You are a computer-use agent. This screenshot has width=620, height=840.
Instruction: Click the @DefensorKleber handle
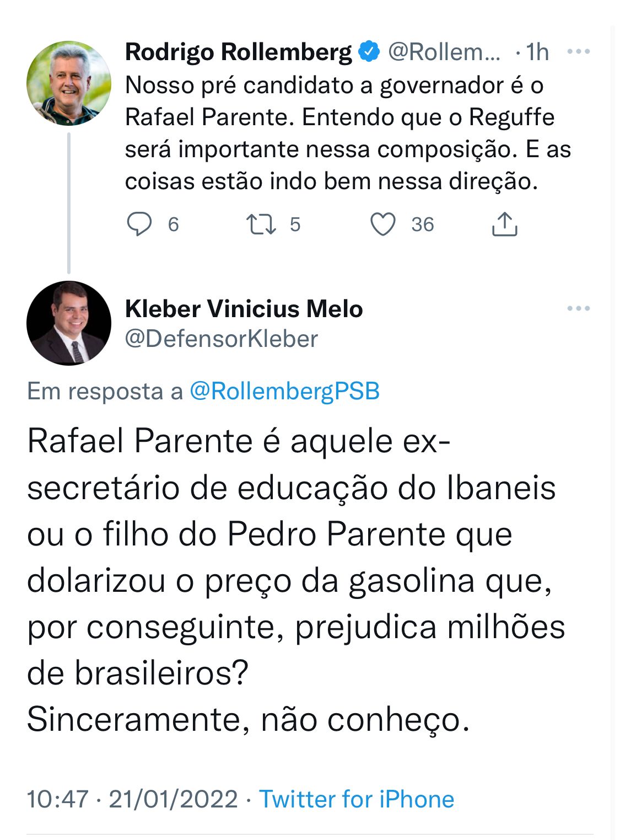pos(222,339)
